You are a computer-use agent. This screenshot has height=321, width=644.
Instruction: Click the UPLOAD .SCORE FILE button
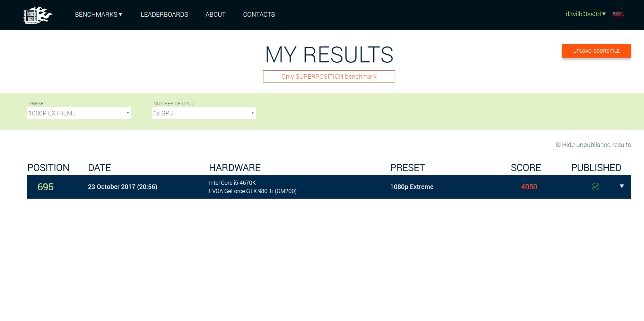[x=596, y=51]
